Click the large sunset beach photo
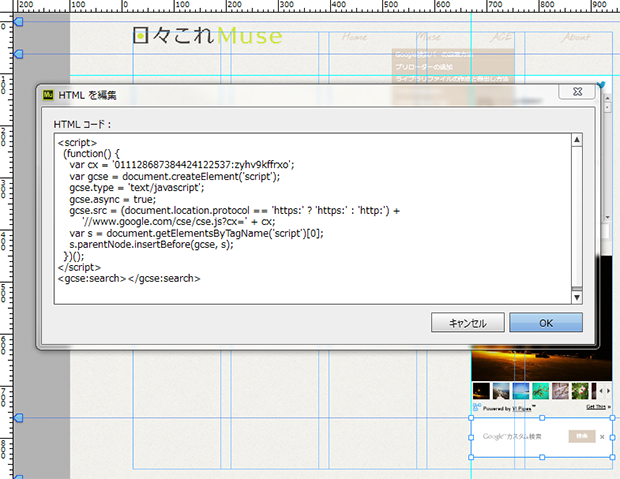The width and height of the screenshot is (620, 479). (542, 365)
